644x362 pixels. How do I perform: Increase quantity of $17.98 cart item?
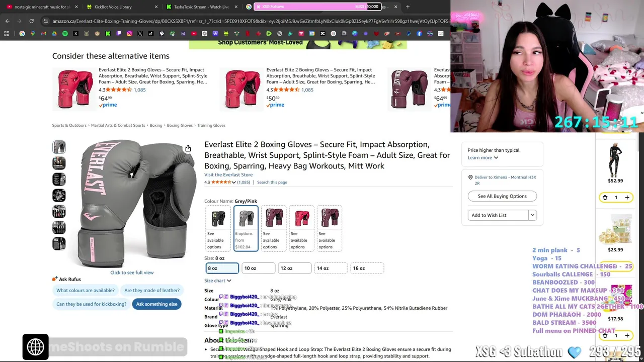(627, 335)
